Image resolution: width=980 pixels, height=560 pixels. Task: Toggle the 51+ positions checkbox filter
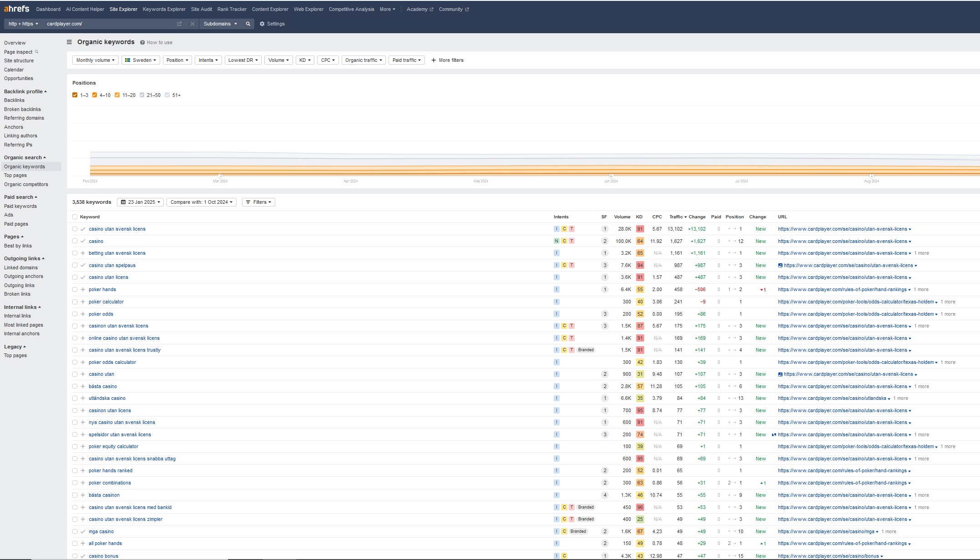(x=167, y=95)
